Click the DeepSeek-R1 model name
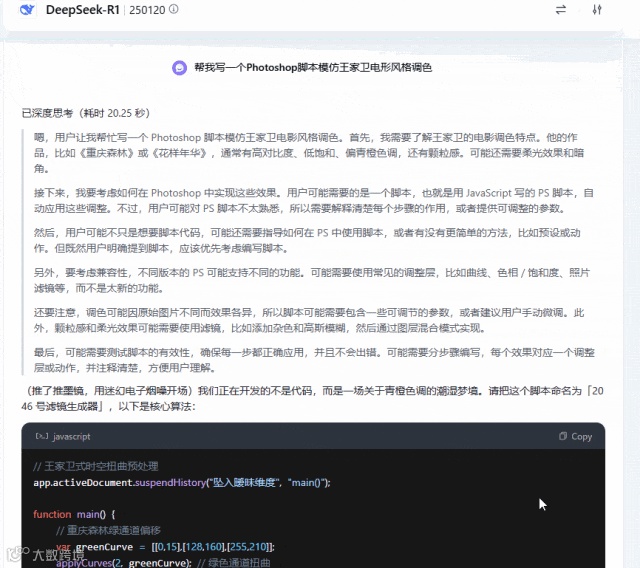 82,10
